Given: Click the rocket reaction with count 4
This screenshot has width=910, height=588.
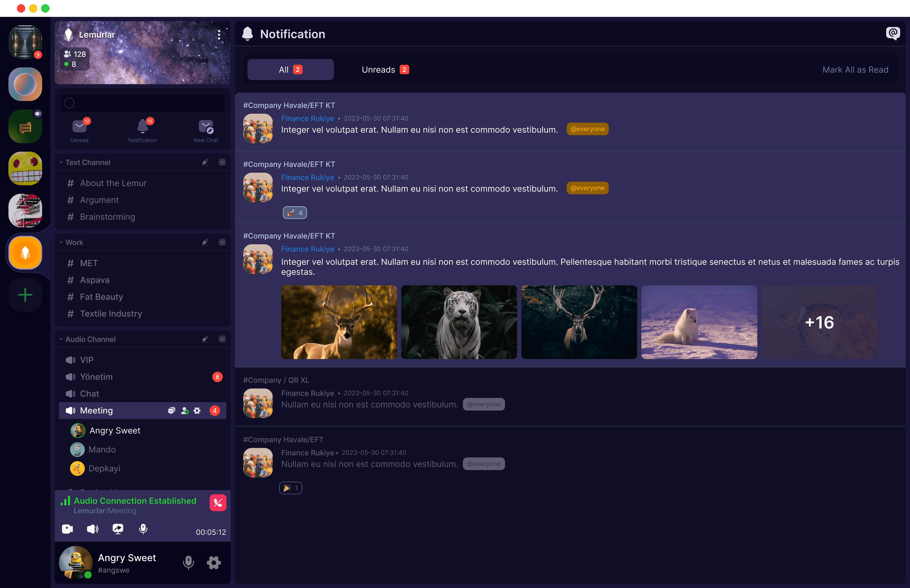Looking at the screenshot, I should 295,213.
